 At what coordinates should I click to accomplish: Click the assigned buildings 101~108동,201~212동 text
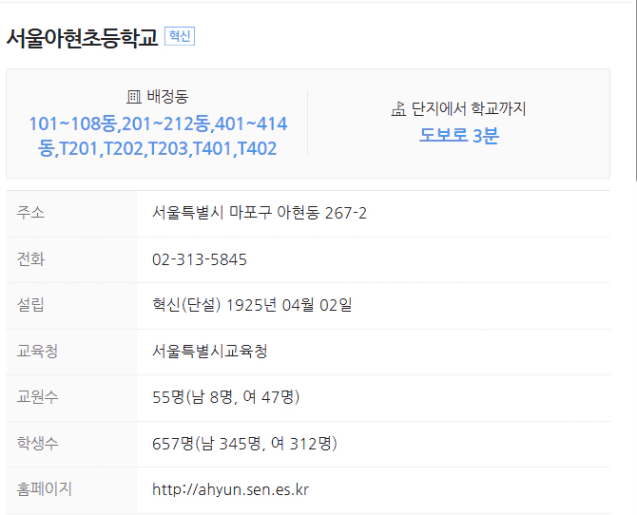(158, 136)
